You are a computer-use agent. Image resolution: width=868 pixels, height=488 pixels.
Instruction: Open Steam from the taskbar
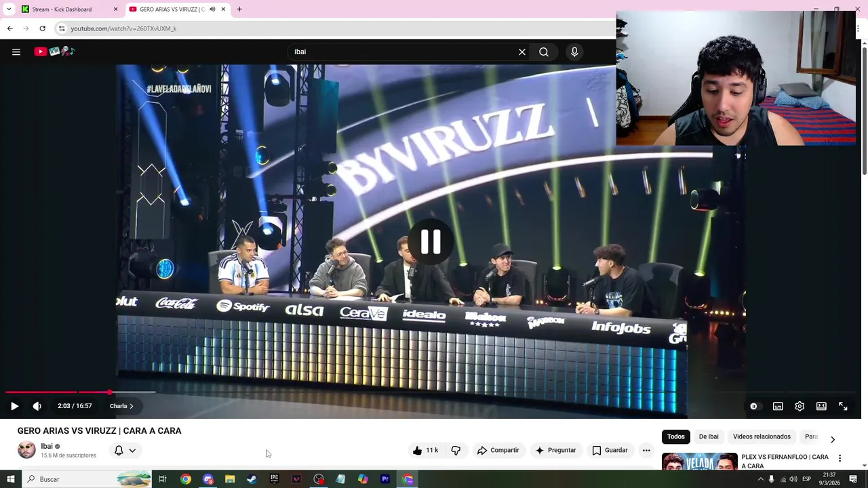[x=252, y=479]
